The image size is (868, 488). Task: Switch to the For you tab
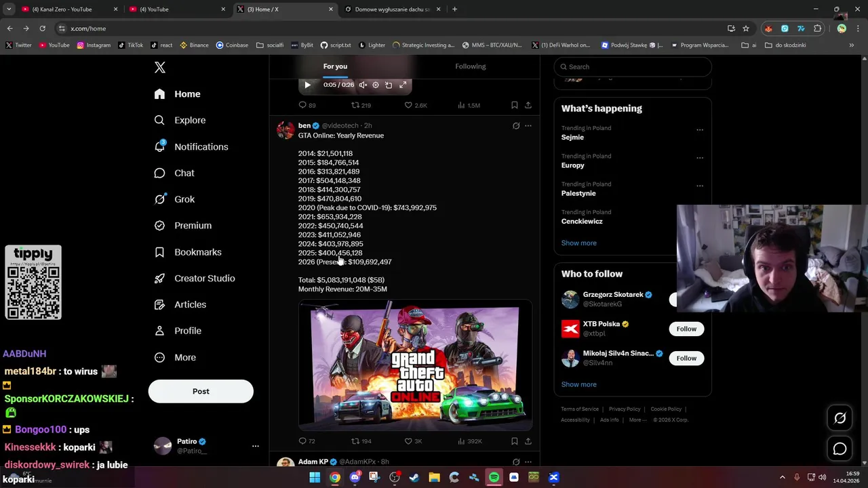click(335, 66)
